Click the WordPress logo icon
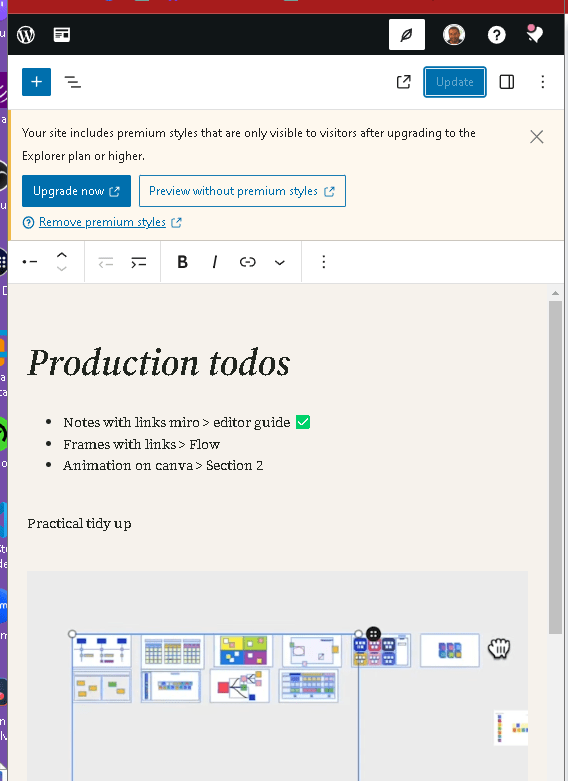568x781 pixels. [x=25, y=35]
